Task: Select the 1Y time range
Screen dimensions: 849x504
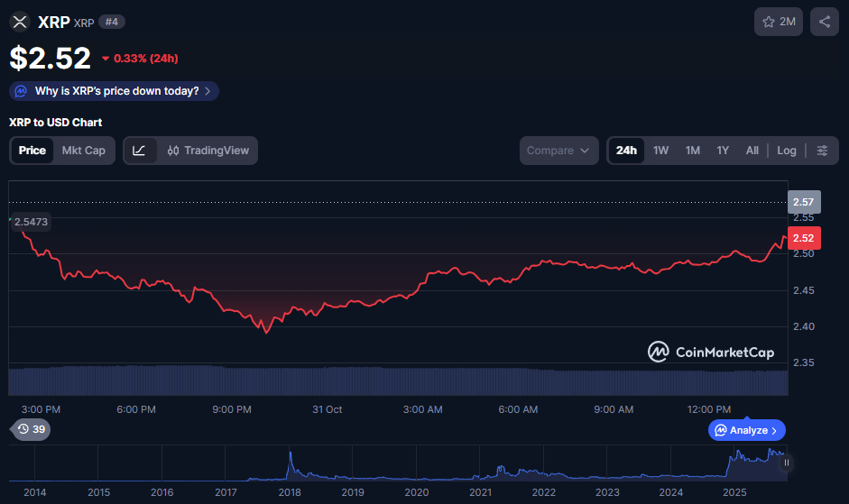Action: (723, 151)
